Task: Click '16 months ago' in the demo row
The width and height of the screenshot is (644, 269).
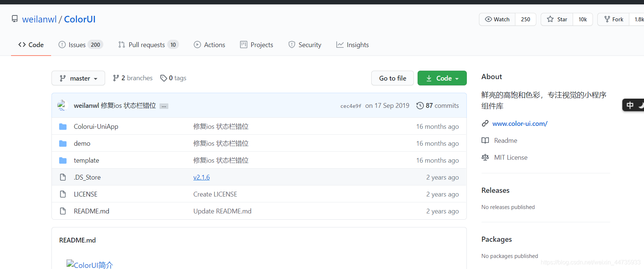Action: point(437,144)
